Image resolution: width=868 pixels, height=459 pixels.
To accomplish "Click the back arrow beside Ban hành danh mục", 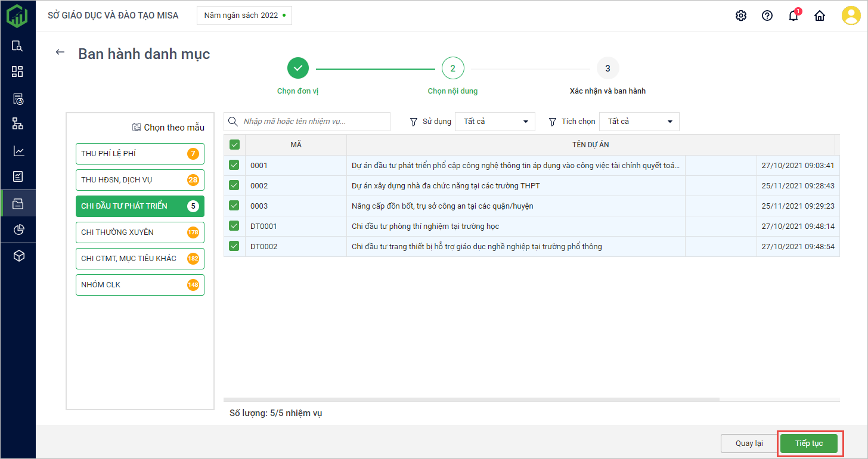I will click(x=60, y=52).
